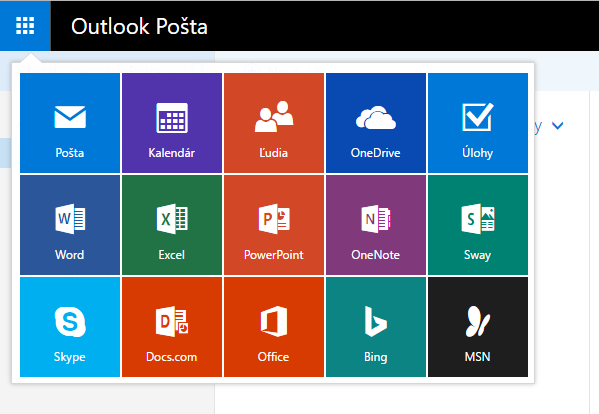Close the app launcher waffle menu
The height and width of the screenshot is (414, 599).
pyautogui.click(x=25, y=26)
